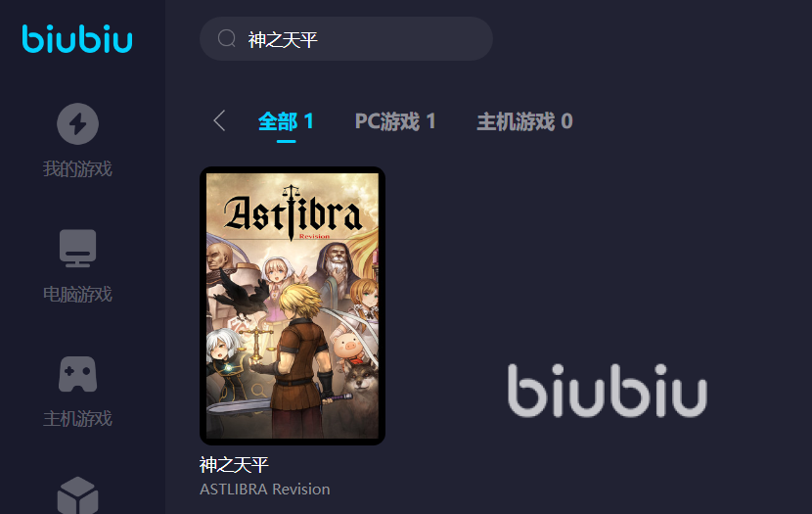The image size is (812, 514).
Task: Click the 电脑游戏 sidebar label
Action: coord(77,295)
